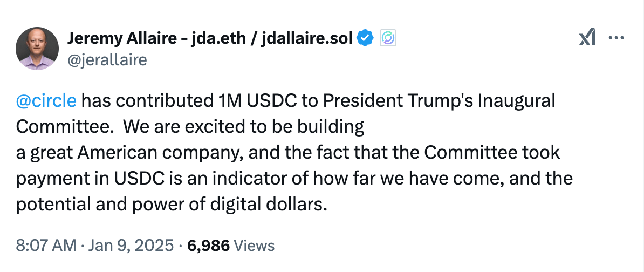The width and height of the screenshot is (644, 272).
Task: Click the blue verified checkmark badge
Action: tap(366, 38)
